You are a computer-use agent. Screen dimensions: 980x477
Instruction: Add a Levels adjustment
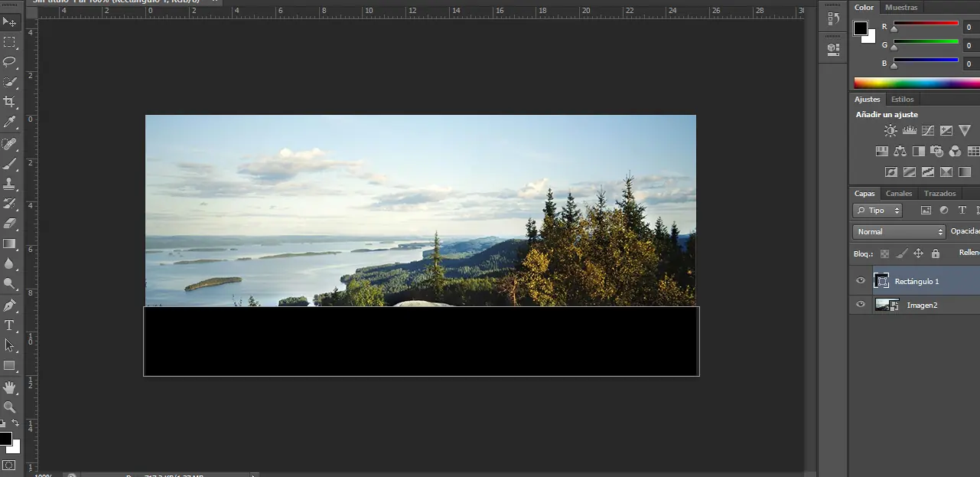pyautogui.click(x=910, y=131)
